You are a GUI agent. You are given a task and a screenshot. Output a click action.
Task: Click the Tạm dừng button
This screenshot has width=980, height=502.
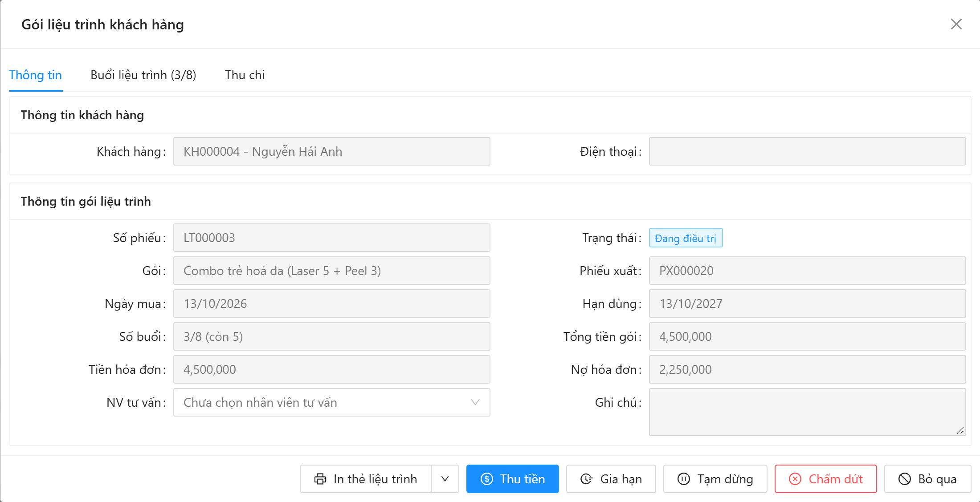715,479
